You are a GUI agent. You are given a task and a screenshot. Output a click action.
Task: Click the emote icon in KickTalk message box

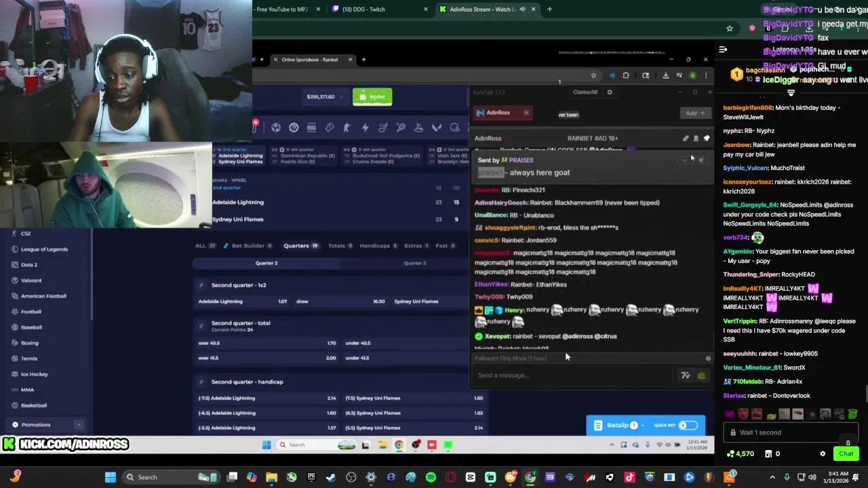click(701, 375)
